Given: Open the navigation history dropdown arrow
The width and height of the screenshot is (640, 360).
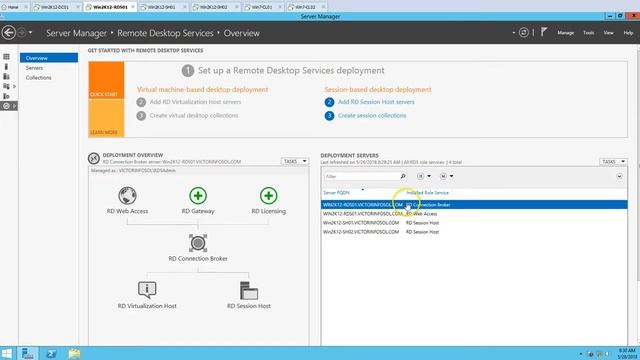Looking at the screenshot, I should (x=31, y=33).
